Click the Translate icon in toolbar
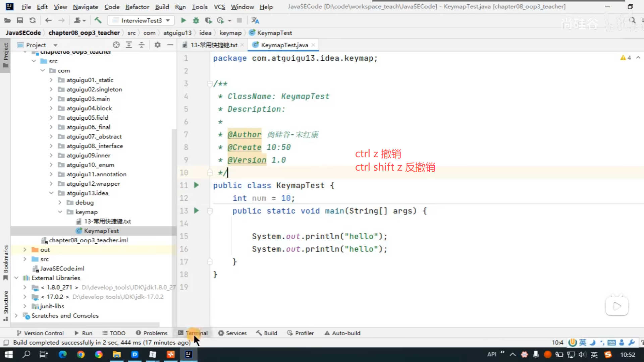The width and height of the screenshot is (644, 362). (x=255, y=20)
